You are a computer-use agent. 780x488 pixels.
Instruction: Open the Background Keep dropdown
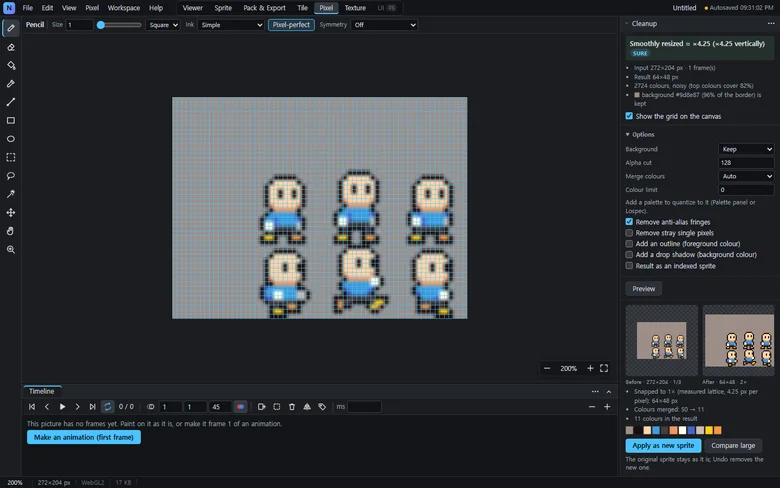point(746,149)
